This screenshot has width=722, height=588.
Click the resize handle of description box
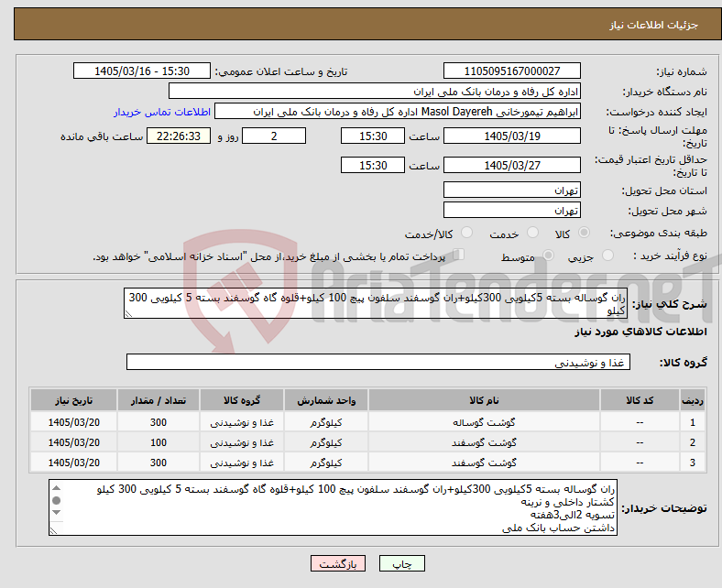point(128,314)
